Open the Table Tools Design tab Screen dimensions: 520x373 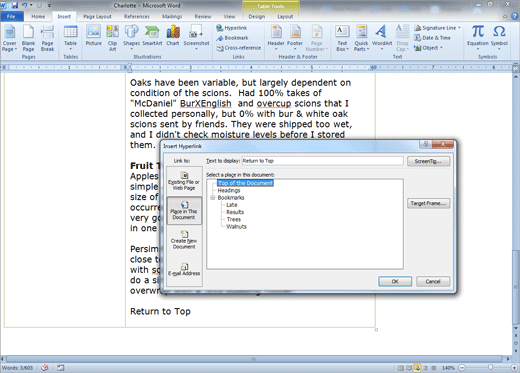(257, 16)
